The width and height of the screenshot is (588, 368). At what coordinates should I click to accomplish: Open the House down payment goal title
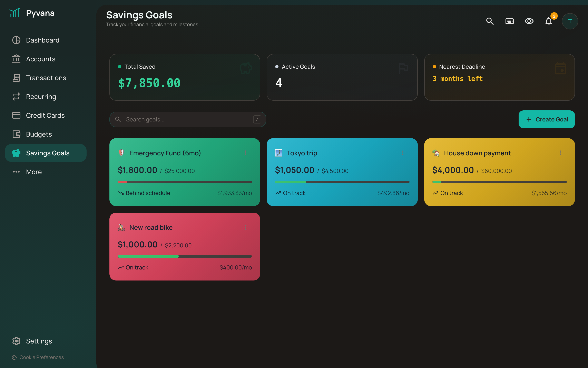tap(477, 153)
